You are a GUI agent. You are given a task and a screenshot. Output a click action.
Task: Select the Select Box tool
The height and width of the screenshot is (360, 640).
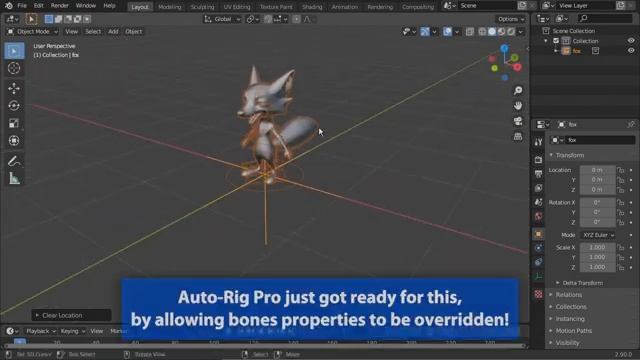click(x=14, y=51)
